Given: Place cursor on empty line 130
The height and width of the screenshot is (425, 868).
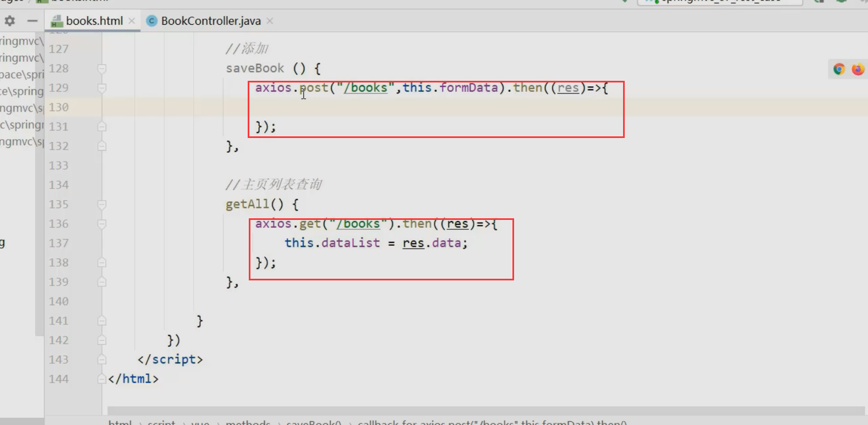Looking at the screenshot, I should [x=484, y=107].
